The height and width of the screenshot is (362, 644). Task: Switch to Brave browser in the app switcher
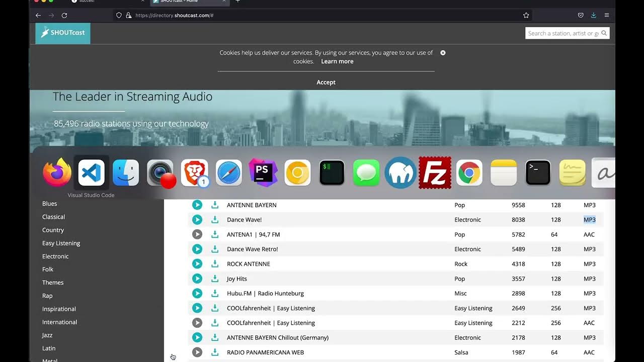[195, 172]
